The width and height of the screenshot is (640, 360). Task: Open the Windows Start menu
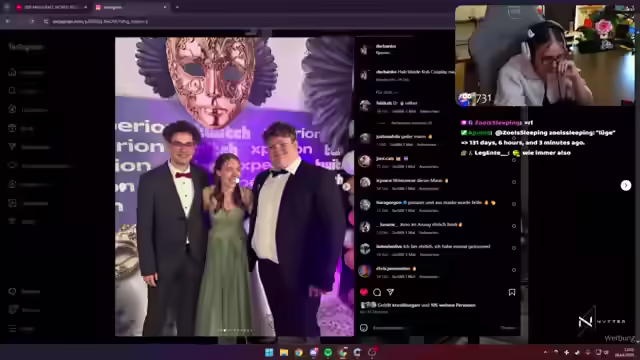[269, 352]
